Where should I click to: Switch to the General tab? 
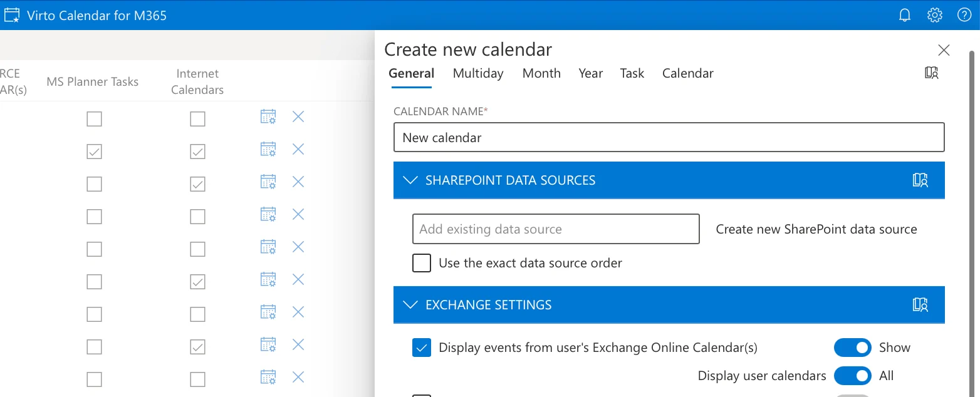[412, 73]
